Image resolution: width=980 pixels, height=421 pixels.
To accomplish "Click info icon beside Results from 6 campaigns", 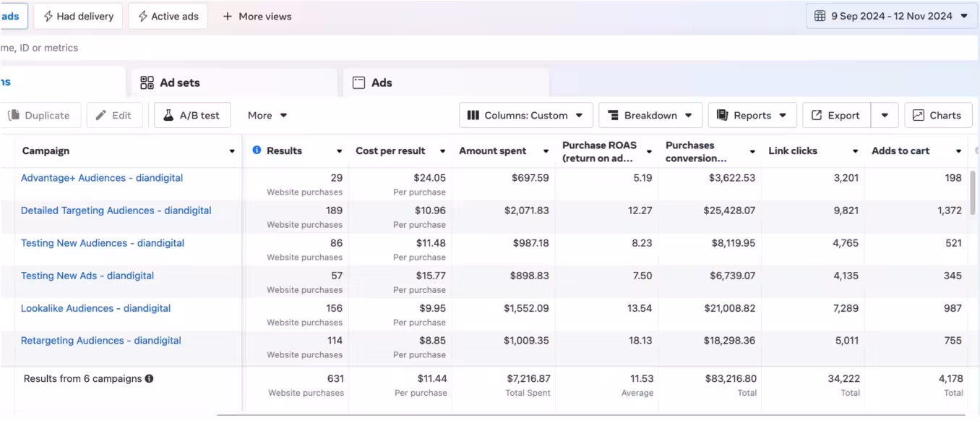I will [x=149, y=378].
